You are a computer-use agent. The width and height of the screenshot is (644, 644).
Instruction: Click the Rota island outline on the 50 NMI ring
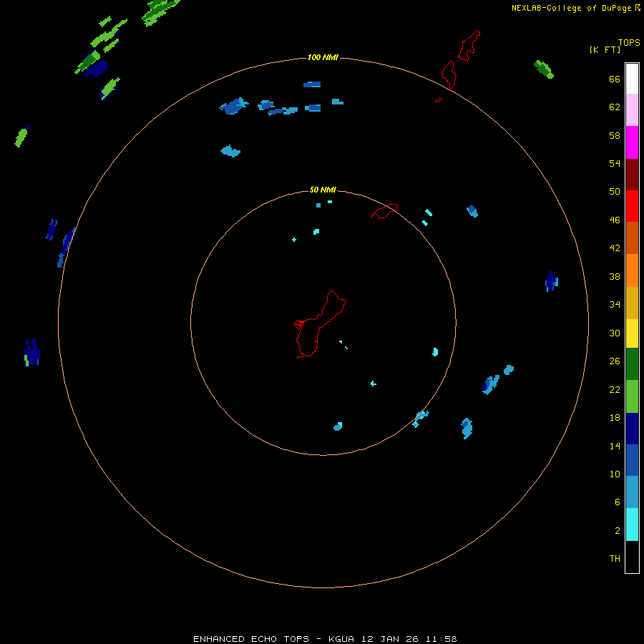pos(384,211)
